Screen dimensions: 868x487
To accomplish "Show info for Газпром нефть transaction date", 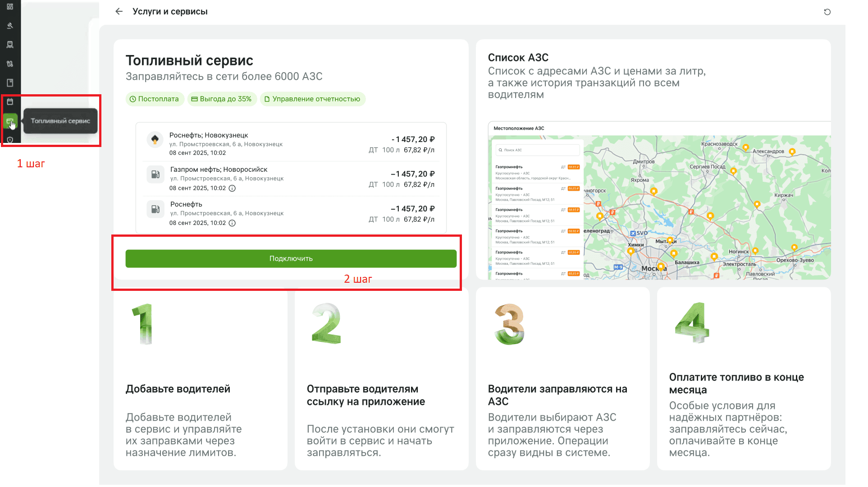I will pos(232,188).
